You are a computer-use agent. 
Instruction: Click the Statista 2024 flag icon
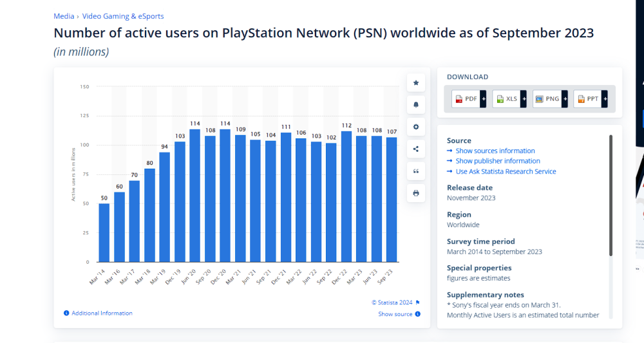tap(417, 302)
